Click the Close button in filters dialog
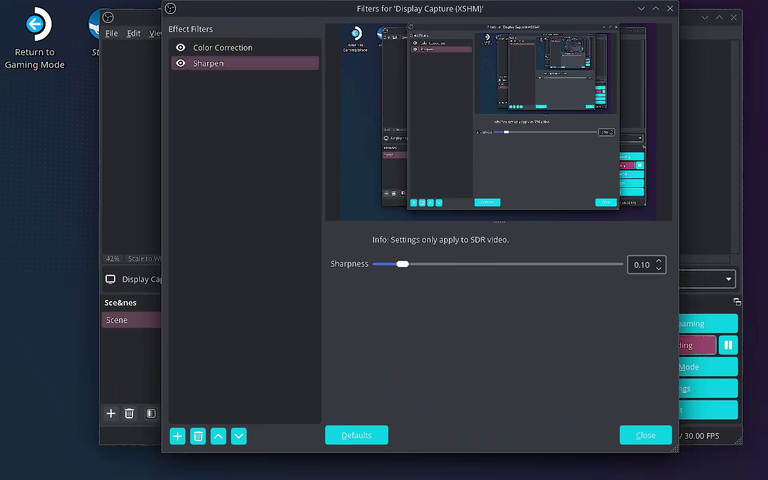Image resolution: width=768 pixels, height=480 pixels. click(x=646, y=435)
